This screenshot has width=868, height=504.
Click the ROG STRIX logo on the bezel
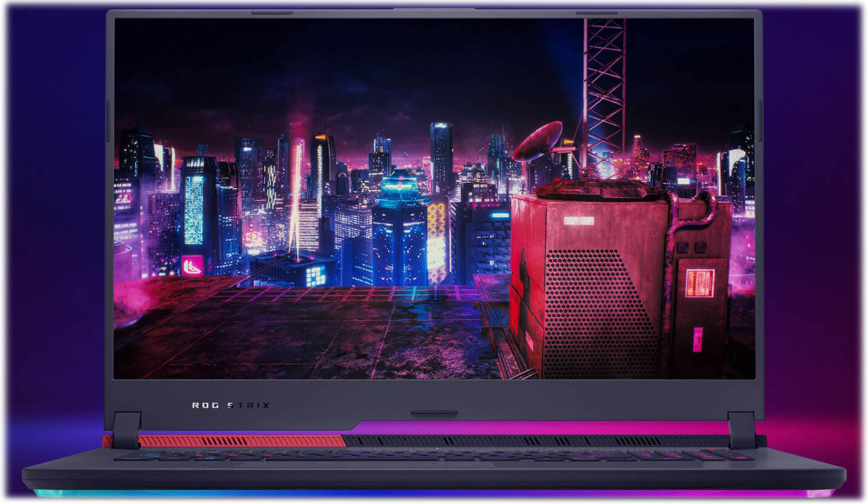coord(230,405)
